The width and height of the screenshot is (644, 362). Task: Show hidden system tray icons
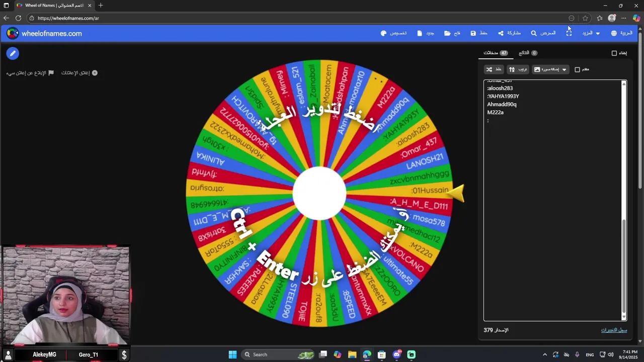[544, 354]
